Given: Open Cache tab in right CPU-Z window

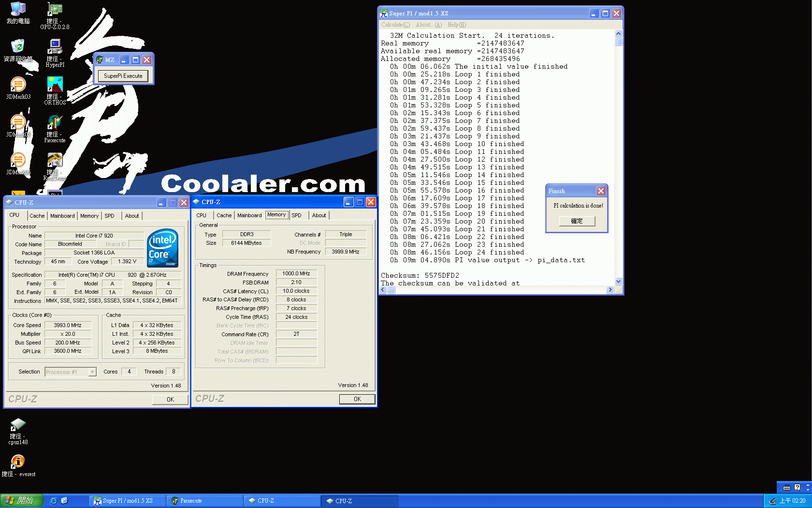Looking at the screenshot, I should [x=224, y=215].
